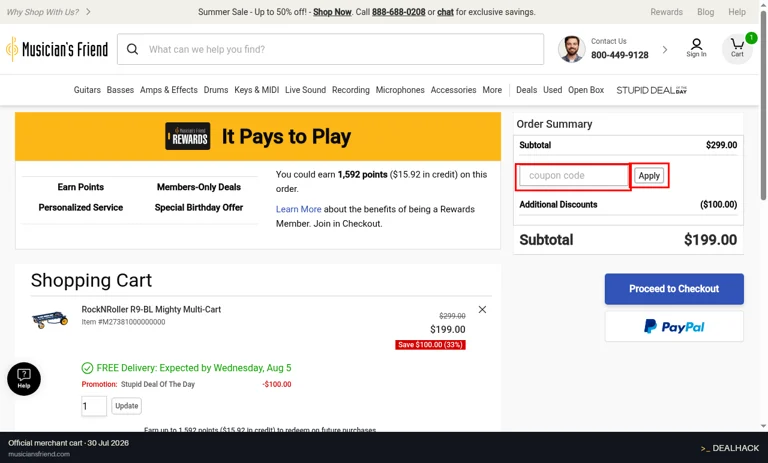Click the Stupid Deal Of The Day promotion text
768x463 pixels.
pos(158,385)
